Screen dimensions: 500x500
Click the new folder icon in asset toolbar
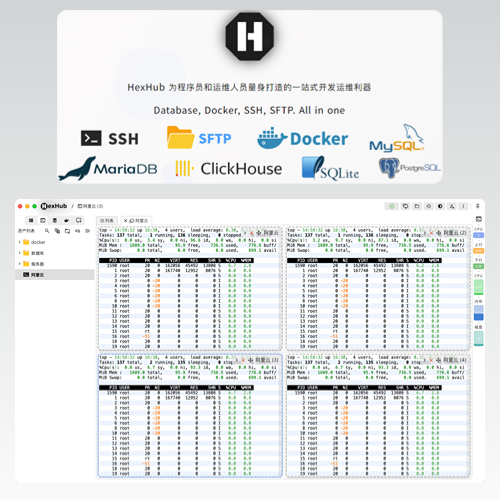point(67,231)
